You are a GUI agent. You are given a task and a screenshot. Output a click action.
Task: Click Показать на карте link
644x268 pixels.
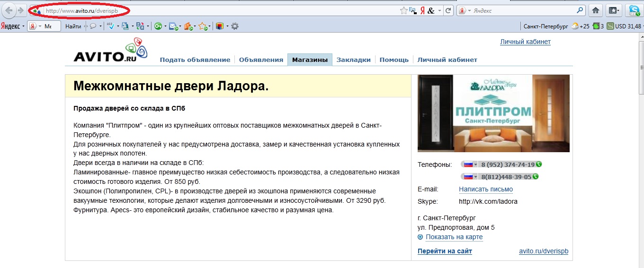point(454,237)
